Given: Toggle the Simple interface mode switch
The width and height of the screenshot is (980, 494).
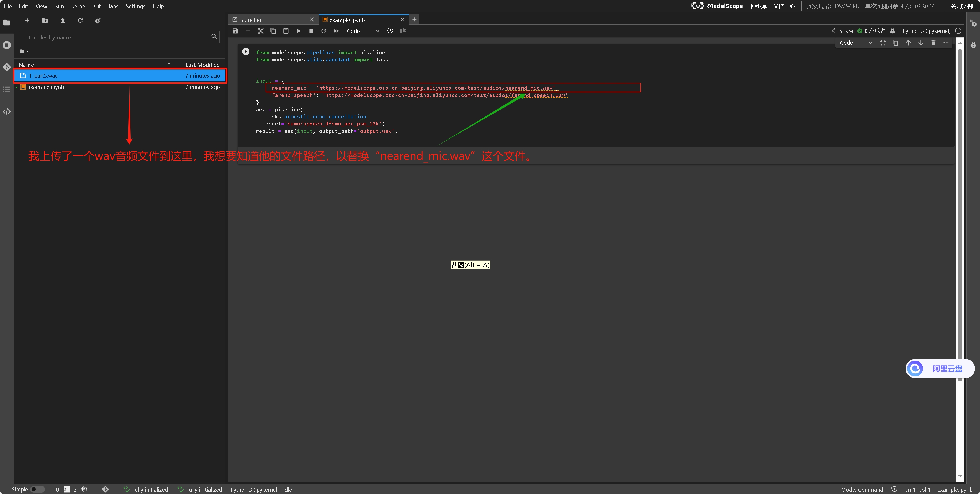Looking at the screenshot, I should [x=37, y=490].
